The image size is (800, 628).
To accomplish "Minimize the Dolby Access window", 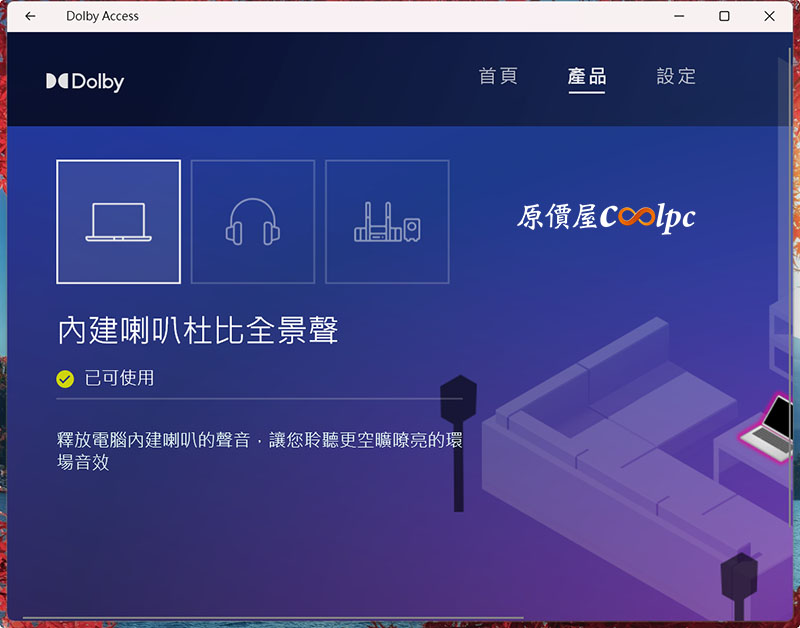I will click(x=679, y=16).
